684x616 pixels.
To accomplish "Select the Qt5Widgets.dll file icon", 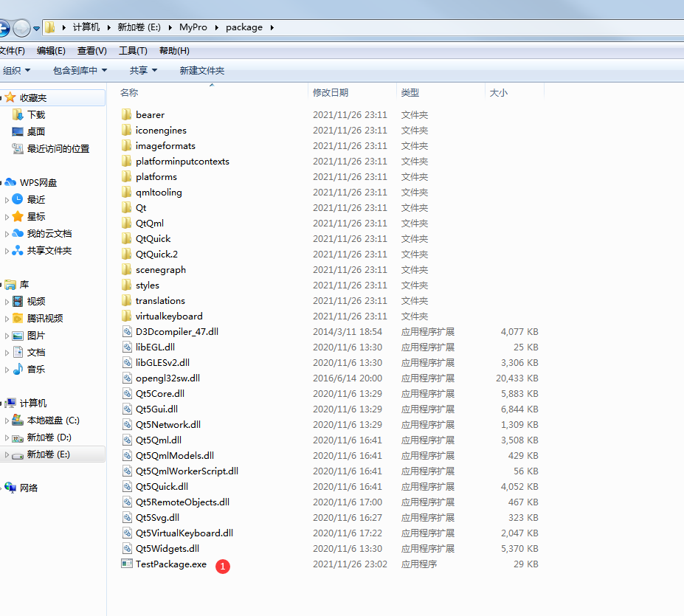I will (x=127, y=548).
